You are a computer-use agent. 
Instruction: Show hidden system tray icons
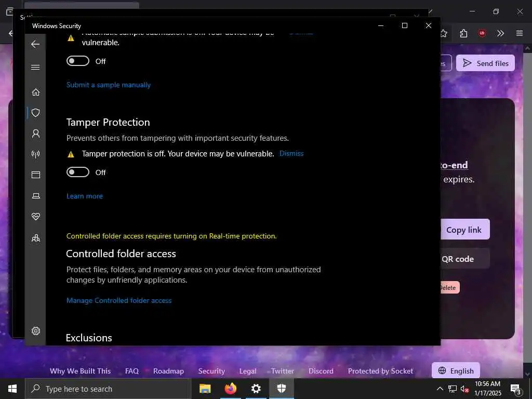coord(440,389)
